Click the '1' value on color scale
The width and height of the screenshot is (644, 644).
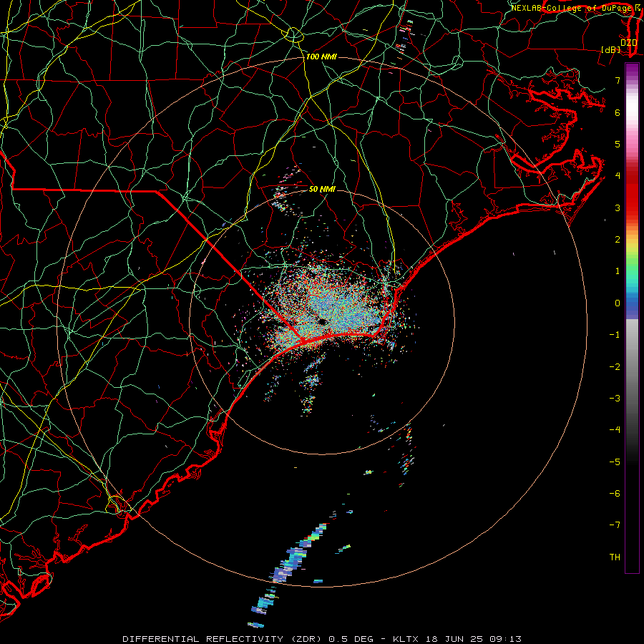(618, 271)
